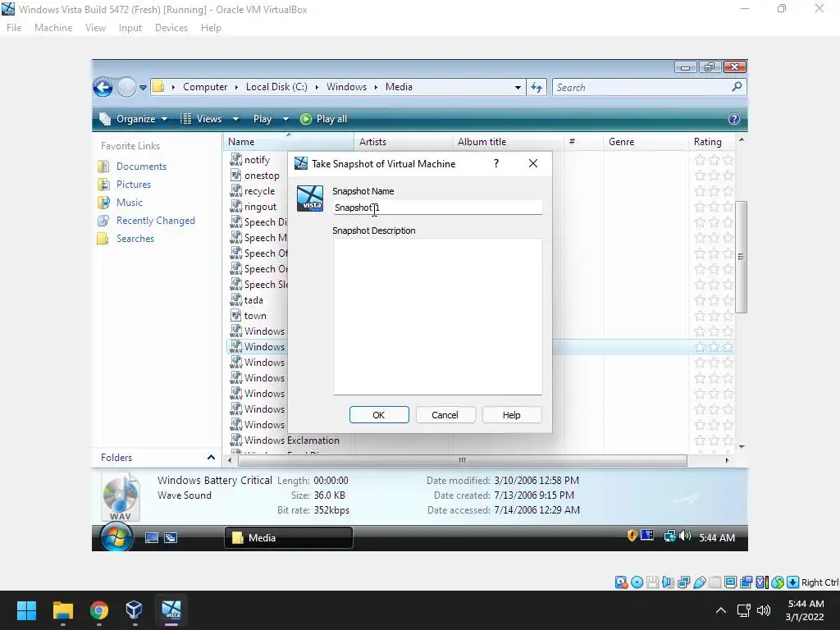Expand the Computer breadcrumb arrow

(x=236, y=87)
